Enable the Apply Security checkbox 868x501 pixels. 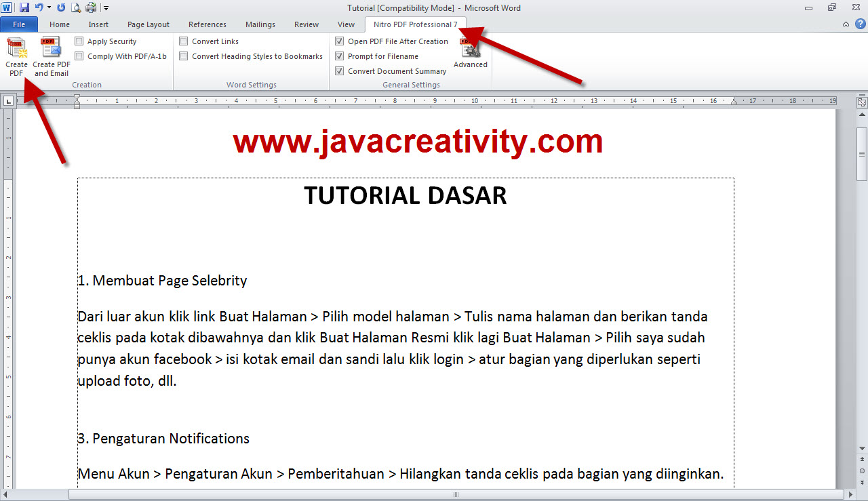click(79, 41)
